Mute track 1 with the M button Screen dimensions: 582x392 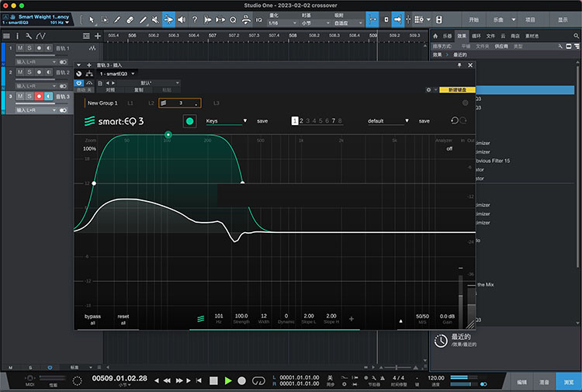tap(20, 48)
